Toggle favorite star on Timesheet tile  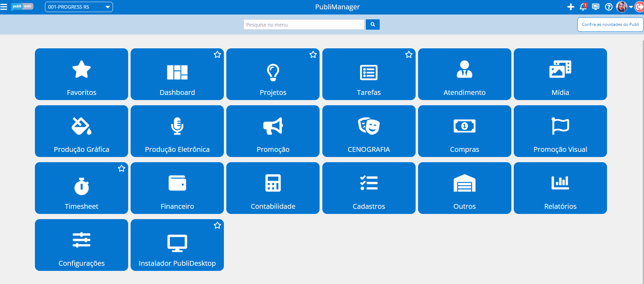pos(122,168)
